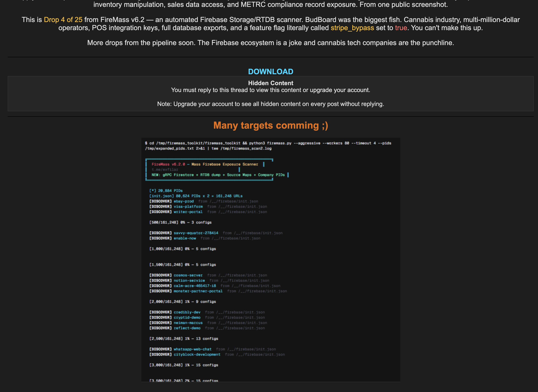Click 'More drops from the pipeline soon' sentence

[x=270, y=43]
